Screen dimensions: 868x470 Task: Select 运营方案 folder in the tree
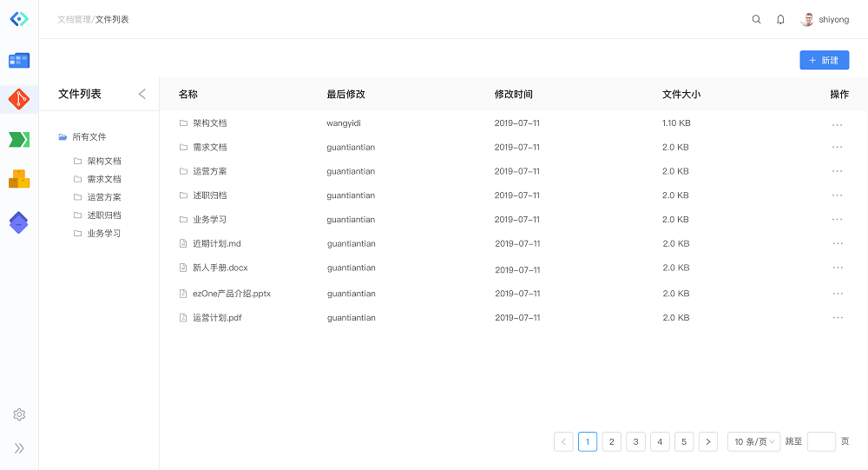click(104, 197)
